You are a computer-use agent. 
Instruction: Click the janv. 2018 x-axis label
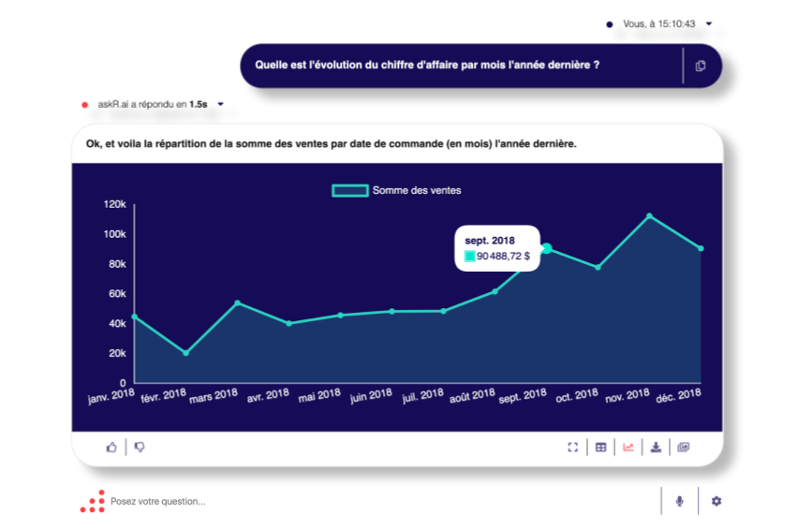[111, 396]
